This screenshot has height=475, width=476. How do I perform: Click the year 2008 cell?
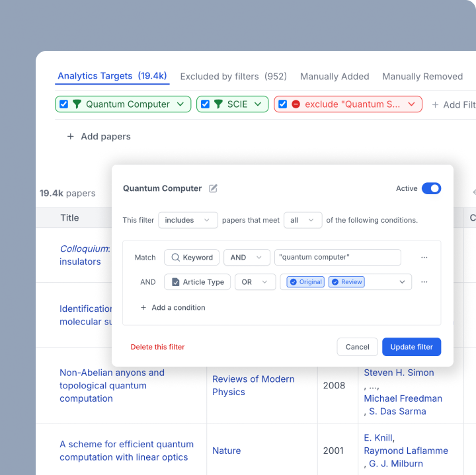click(x=334, y=386)
